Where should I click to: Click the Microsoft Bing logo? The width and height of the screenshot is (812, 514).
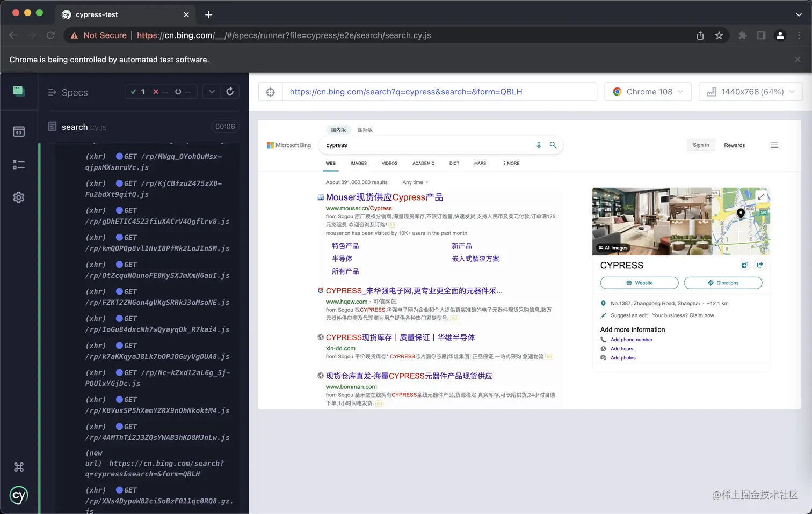click(289, 145)
